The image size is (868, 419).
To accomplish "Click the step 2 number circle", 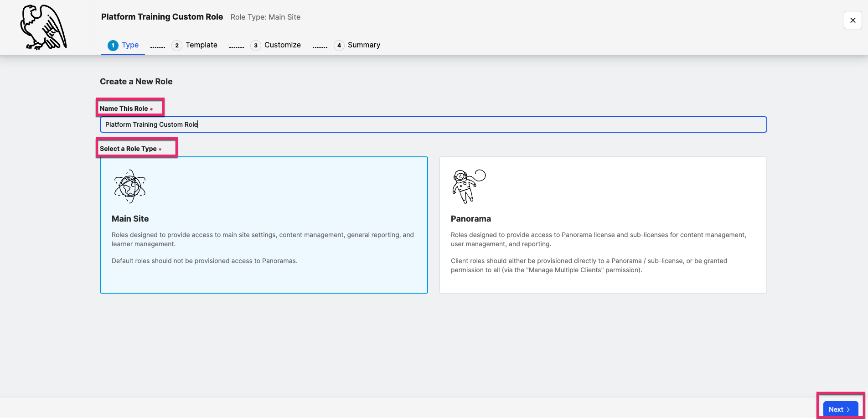I will (x=177, y=45).
